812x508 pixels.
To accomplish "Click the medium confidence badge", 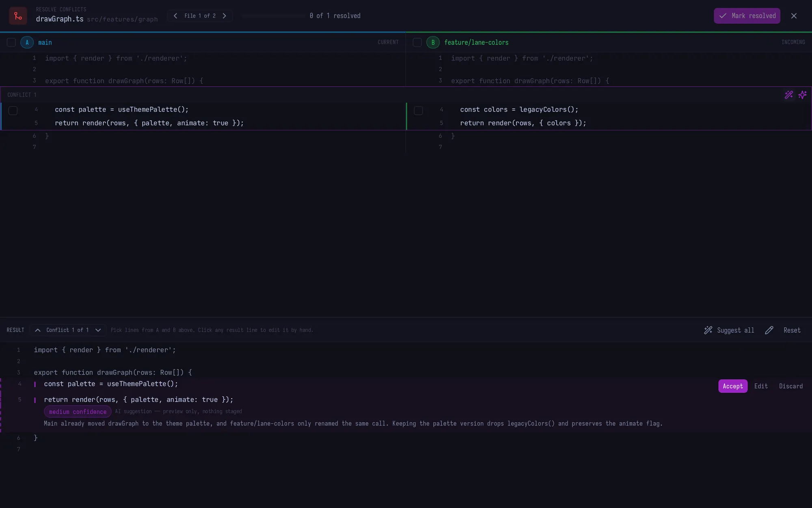I will point(78,412).
